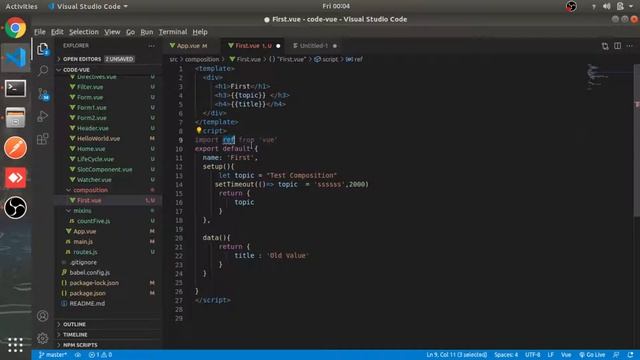
Task: Open the File menu
Action: [x=40, y=32]
